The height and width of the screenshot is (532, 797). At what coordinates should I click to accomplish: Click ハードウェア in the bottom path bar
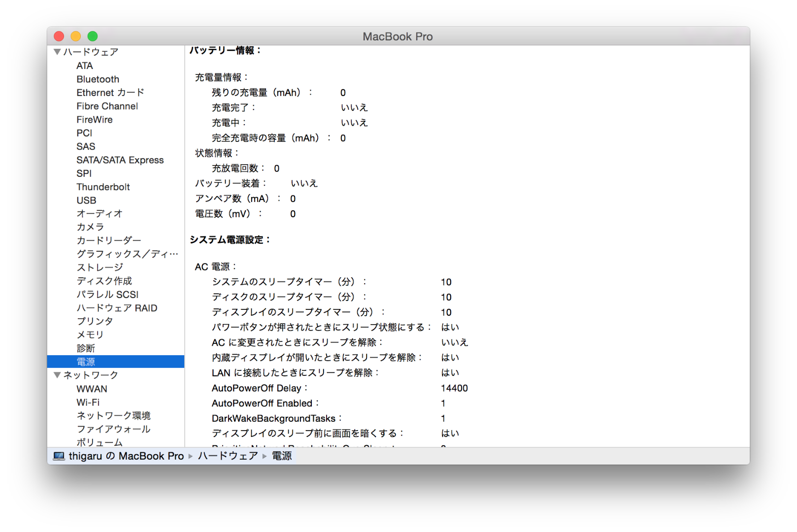point(228,456)
